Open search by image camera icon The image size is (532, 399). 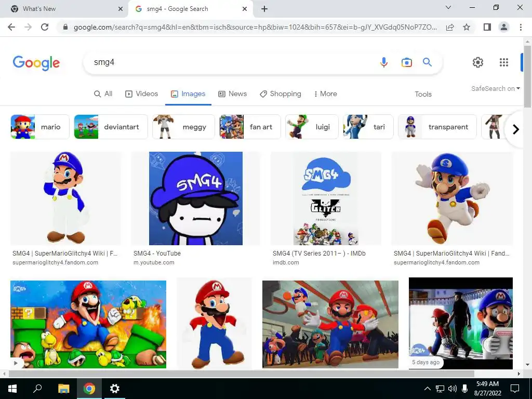point(406,62)
